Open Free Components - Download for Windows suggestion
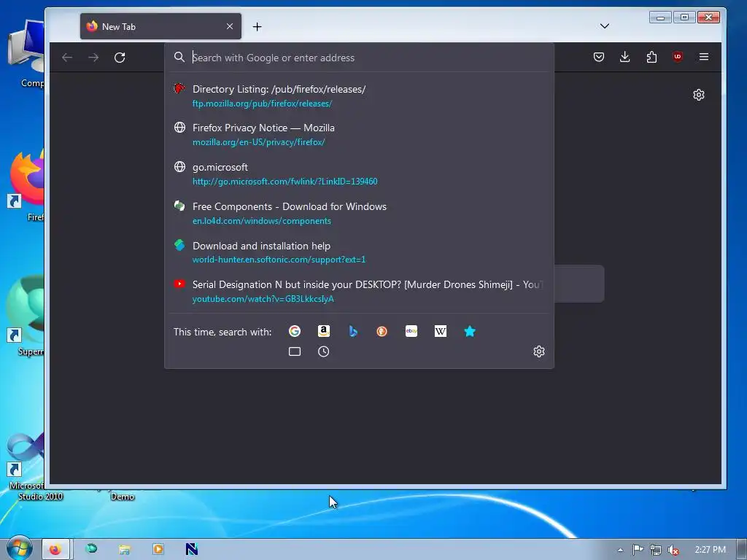Image resolution: width=747 pixels, height=560 pixels. pos(359,214)
